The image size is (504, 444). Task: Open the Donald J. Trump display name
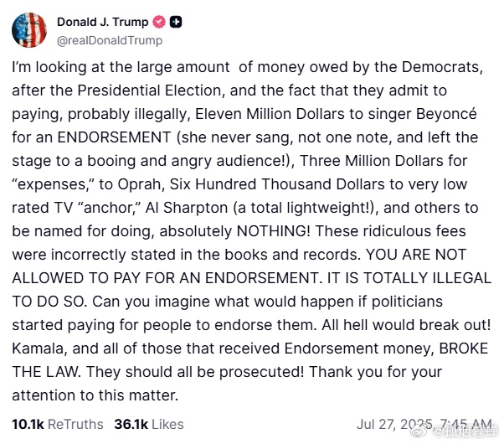pos(102,22)
